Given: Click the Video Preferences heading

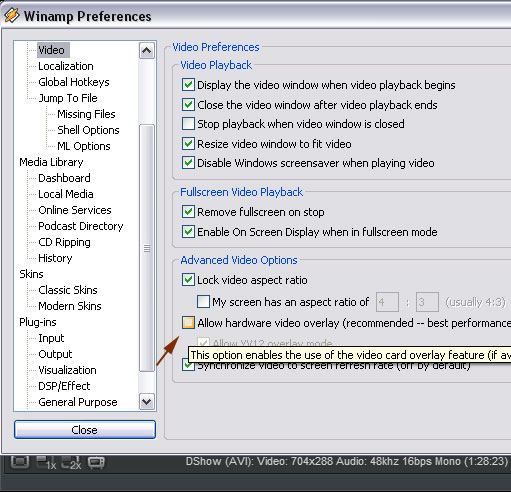Looking at the screenshot, I should (216, 47).
